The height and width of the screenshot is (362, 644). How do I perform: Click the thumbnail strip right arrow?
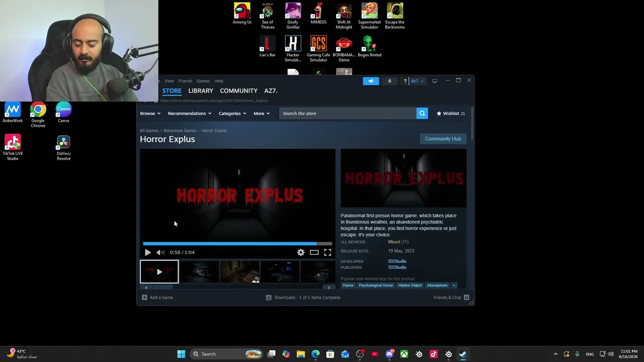click(329, 288)
